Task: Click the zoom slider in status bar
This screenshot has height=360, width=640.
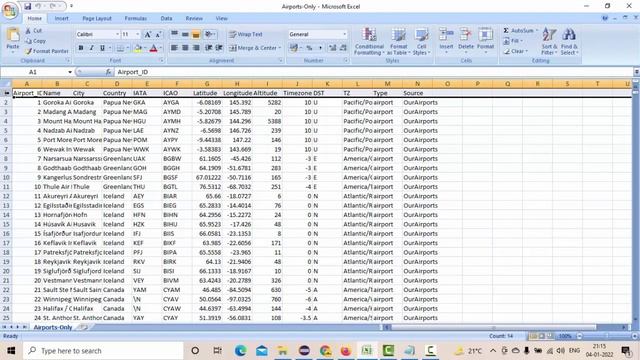Action: (607, 336)
